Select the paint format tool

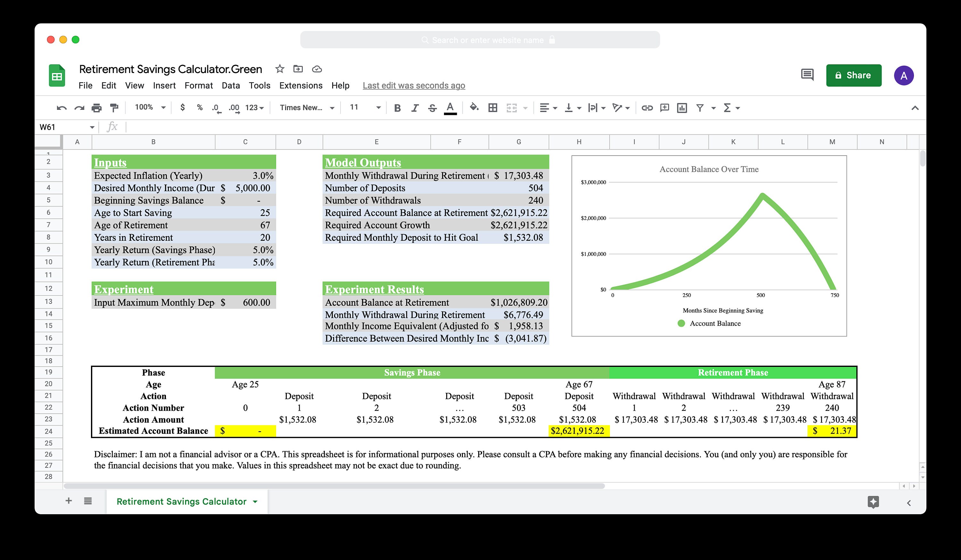click(x=115, y=108)
